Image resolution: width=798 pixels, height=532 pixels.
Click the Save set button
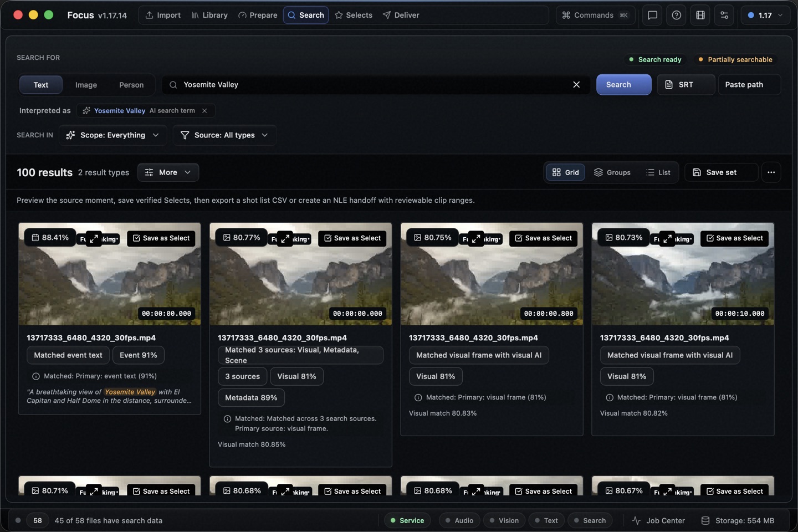721,172
